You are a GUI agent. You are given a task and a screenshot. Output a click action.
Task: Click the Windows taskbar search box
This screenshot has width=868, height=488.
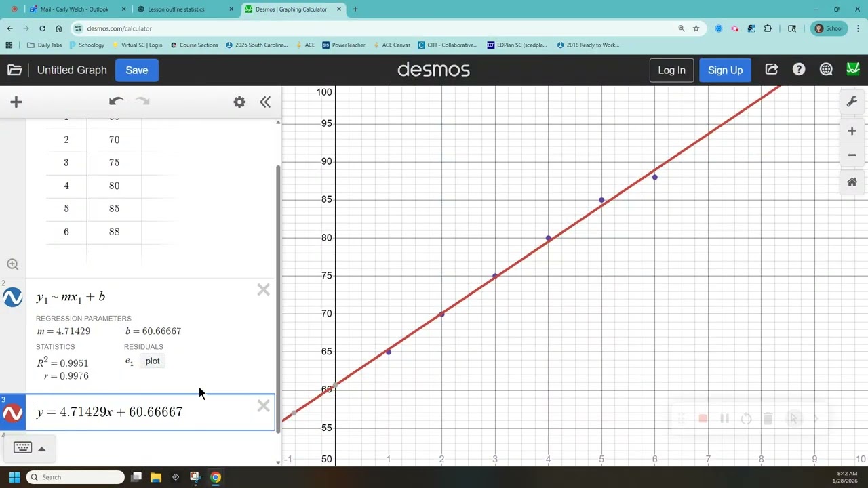coord(76,477)
